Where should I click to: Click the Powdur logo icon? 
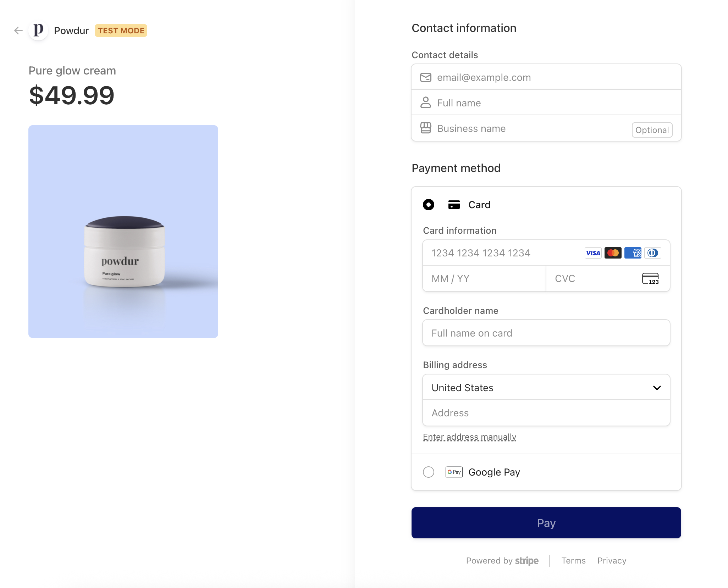(x=38, y=30)
